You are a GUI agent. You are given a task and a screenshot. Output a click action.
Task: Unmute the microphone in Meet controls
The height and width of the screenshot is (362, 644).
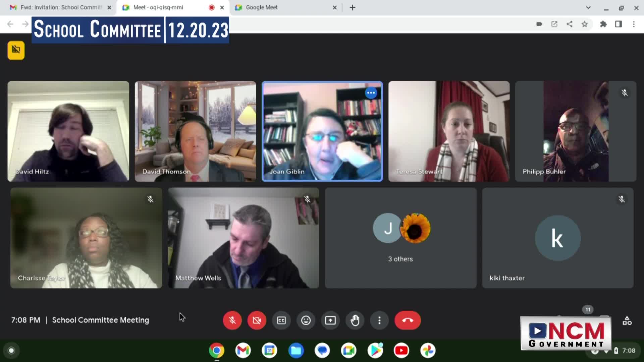[x=232, y=320]
